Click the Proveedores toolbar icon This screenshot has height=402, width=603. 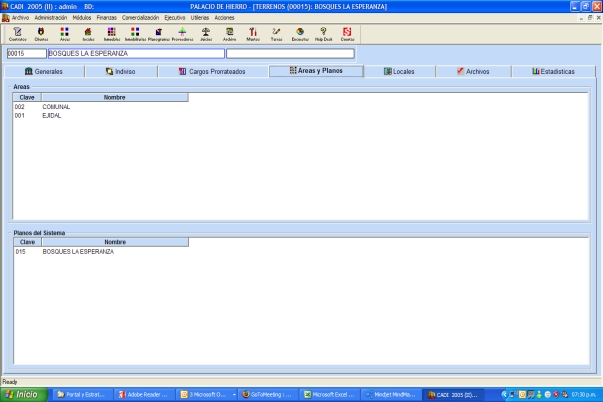(182, 34)
